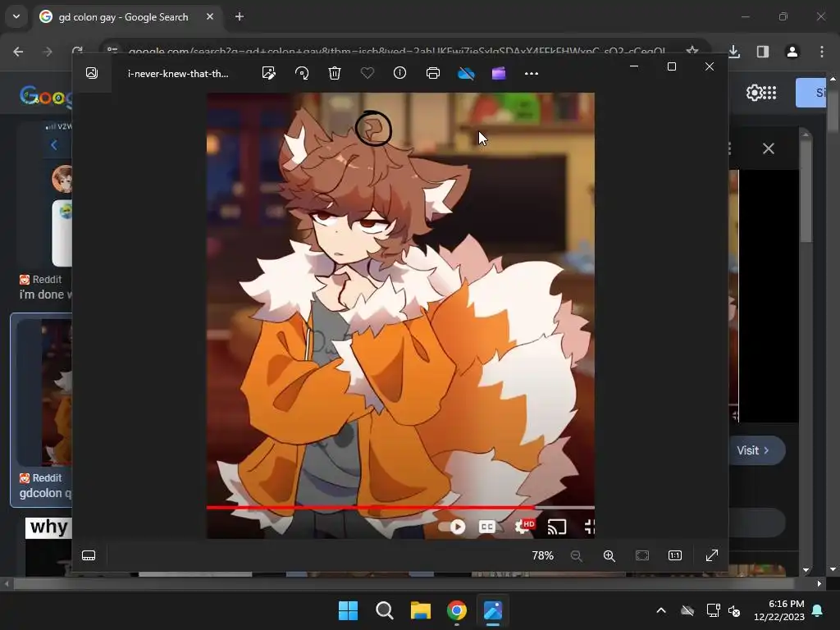This screenshot has width=840, height=630.
Task: Click Chrome's forward navigation arrow
Action: pos(48,52)
